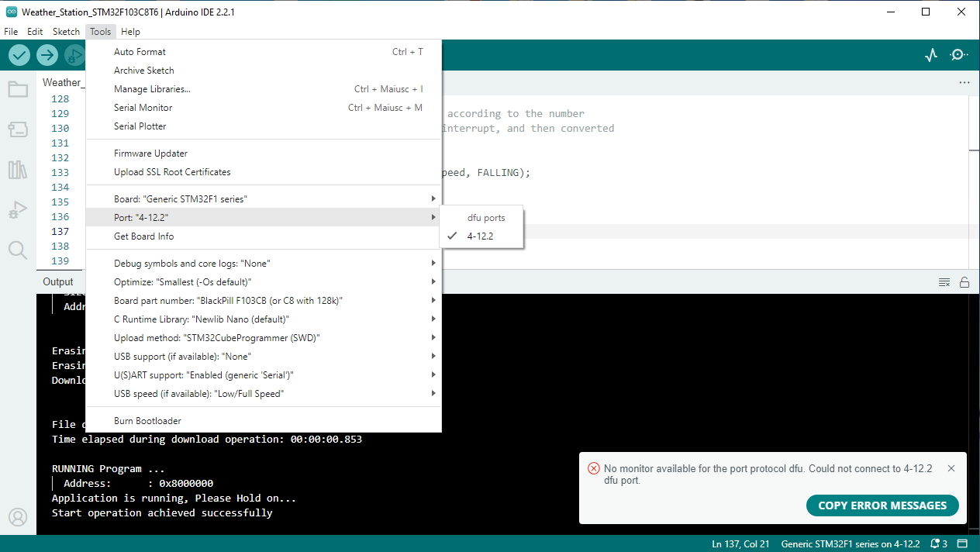This screenshot has height=552, width=980.
Task: Open the Search panel from the sidebar
Action: point(18,250)
